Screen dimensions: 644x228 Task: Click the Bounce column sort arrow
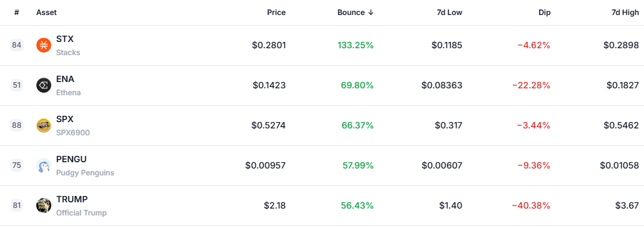pyautogui.click(x=371, y=13)
